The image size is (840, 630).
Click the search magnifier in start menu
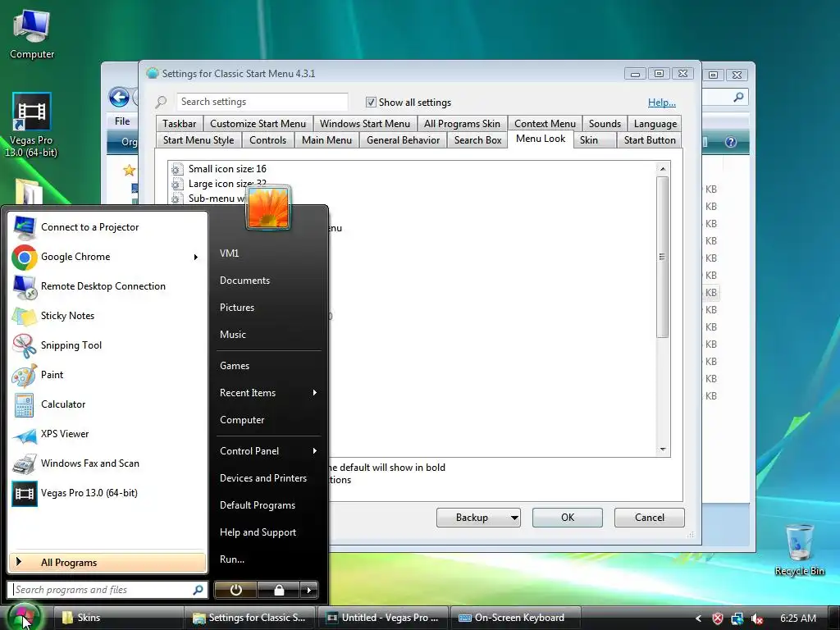point(198,590)
